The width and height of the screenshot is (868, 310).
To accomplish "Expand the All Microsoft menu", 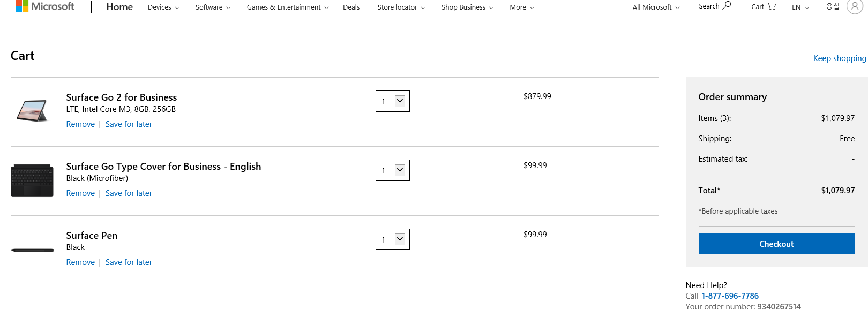I will click(656, 7).
